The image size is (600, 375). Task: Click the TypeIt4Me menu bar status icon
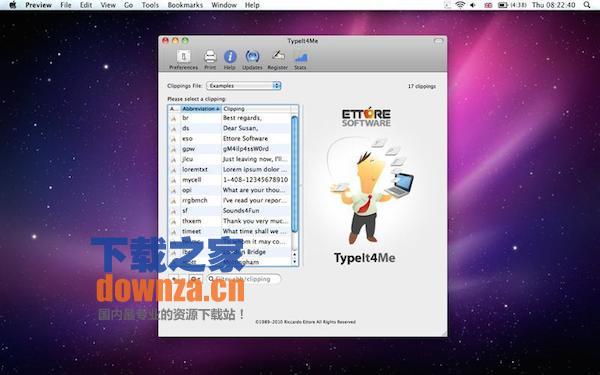click(447, 5)
